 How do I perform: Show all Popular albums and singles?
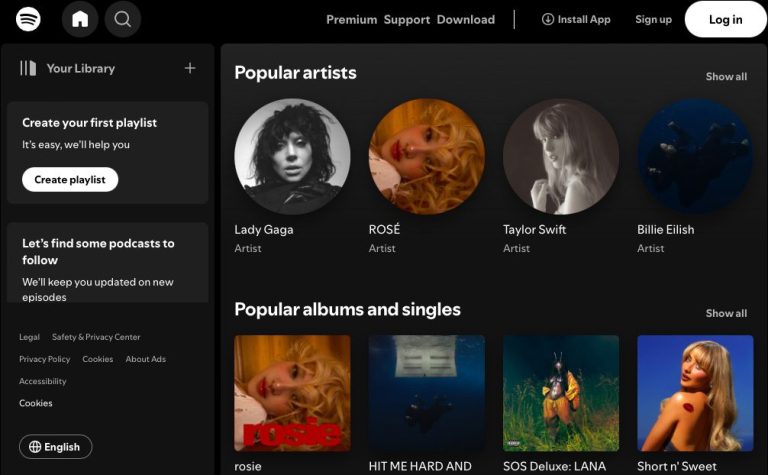tap(726, 313)
